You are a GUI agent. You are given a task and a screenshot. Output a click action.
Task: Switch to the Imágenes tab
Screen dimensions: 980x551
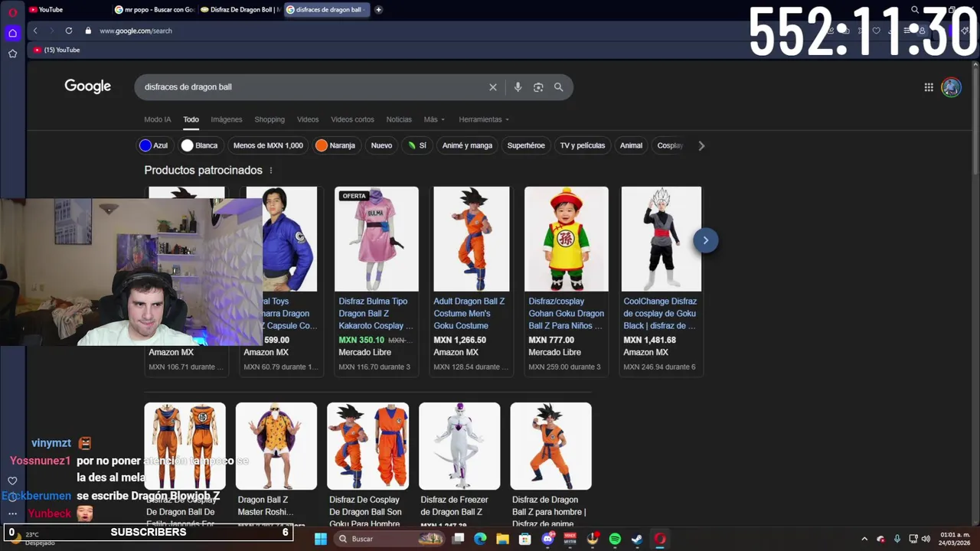227,119
